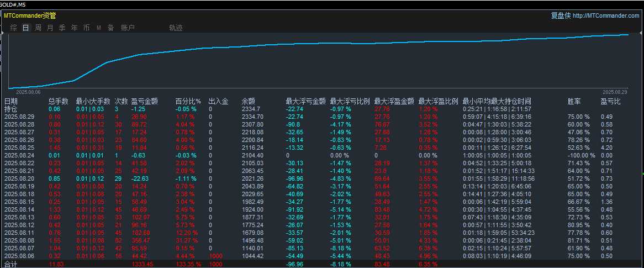Viewport: 644px width, 268px height.
Task: Select the 2025.08.08 date row
Action: (19, 240)
